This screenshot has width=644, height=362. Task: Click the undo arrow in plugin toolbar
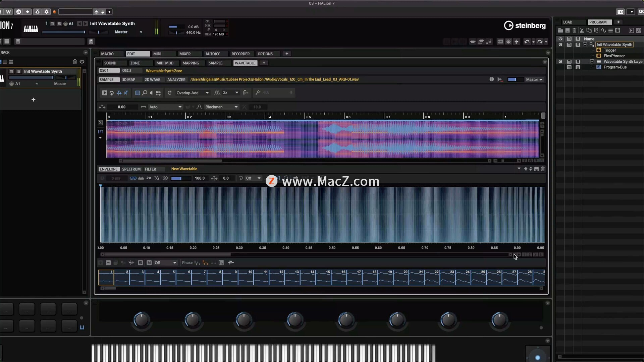(527, 42)
